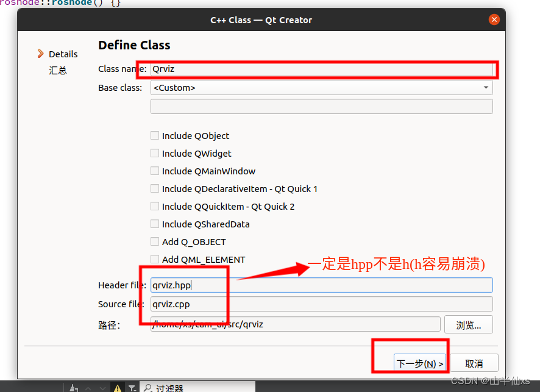The height and width of the screenshot is (392, 540).
Task: Enable Add Q_OBJECT checkbox
Action: [155, 241]
